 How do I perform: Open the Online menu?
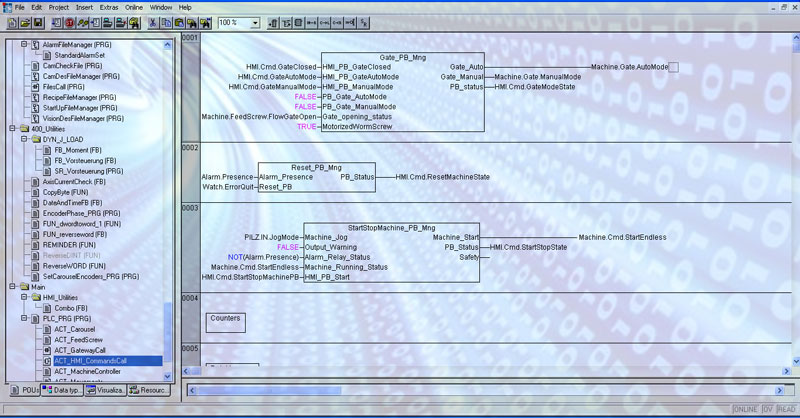tap(134, 8)
